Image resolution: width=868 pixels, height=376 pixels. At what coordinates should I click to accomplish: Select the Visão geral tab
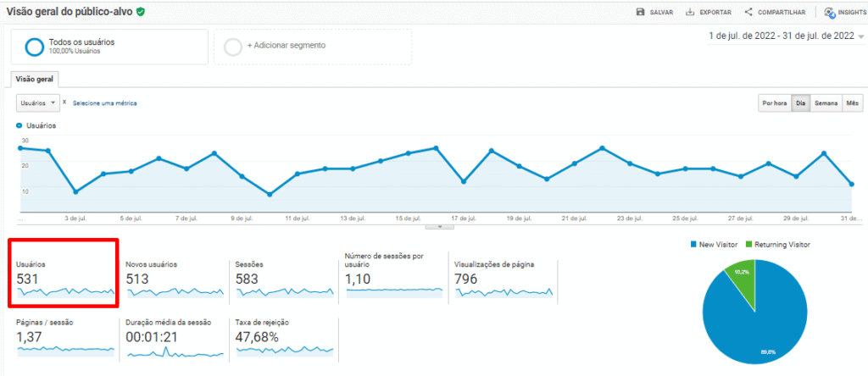click(x=35, y=79)
